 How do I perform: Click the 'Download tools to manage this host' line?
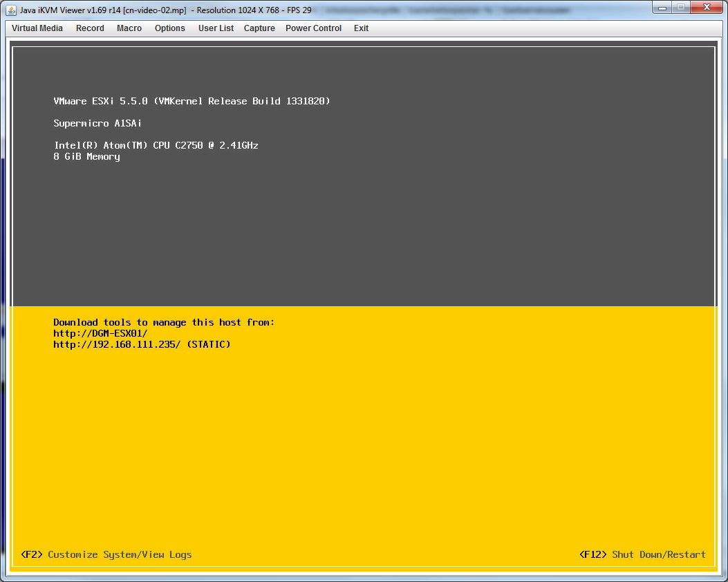click(164, 322)
